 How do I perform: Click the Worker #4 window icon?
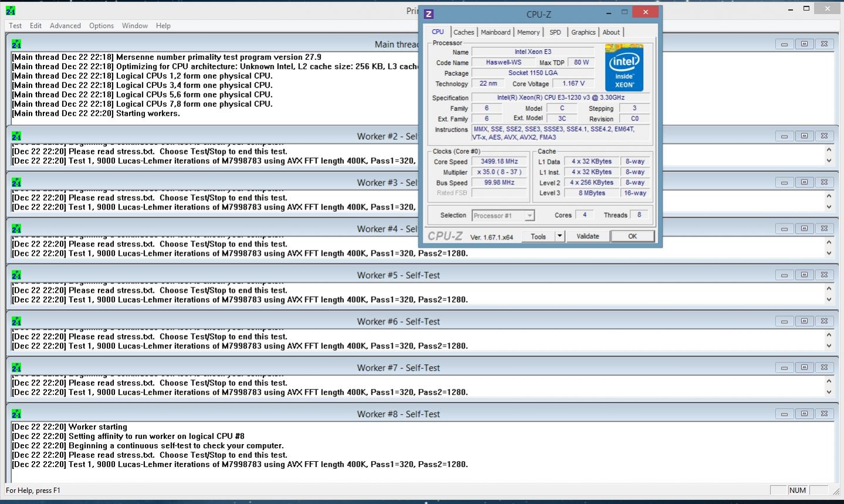(x=16, y=229)
